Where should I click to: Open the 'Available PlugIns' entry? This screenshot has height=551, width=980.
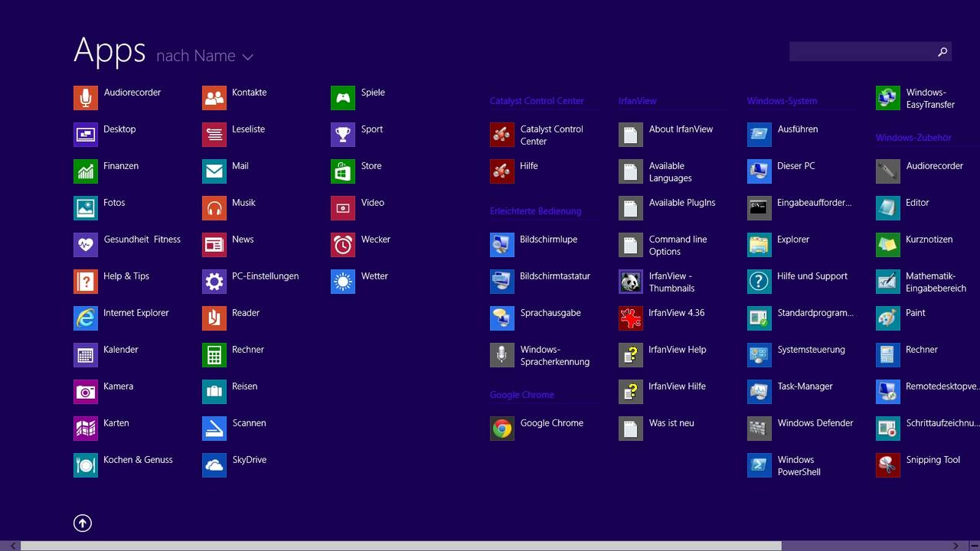coord(668,208)
